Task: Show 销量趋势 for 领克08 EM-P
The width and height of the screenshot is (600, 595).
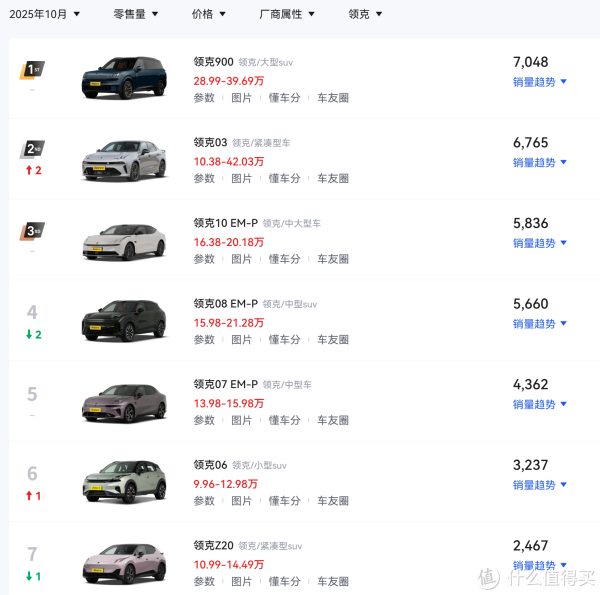Action: point(540,324)
